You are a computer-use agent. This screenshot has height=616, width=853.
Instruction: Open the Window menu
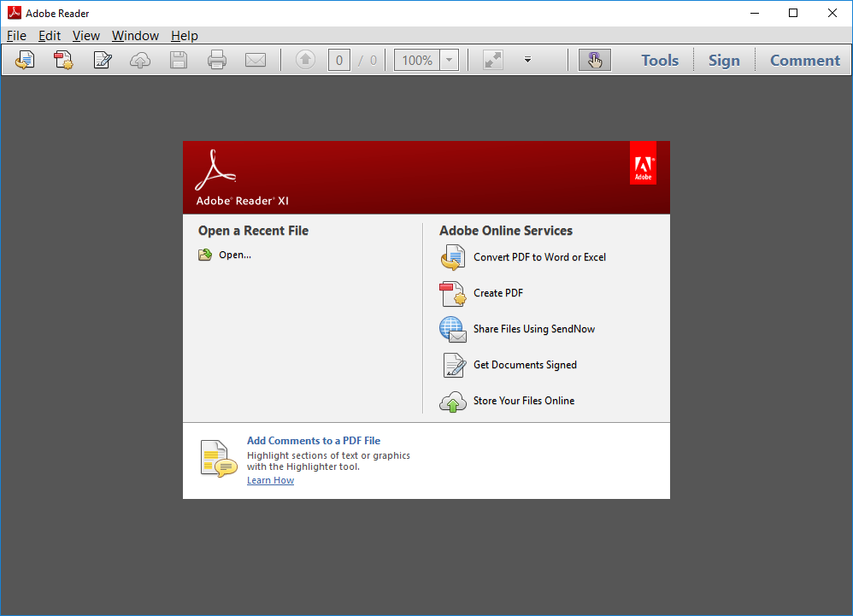(x=135, y=36)
